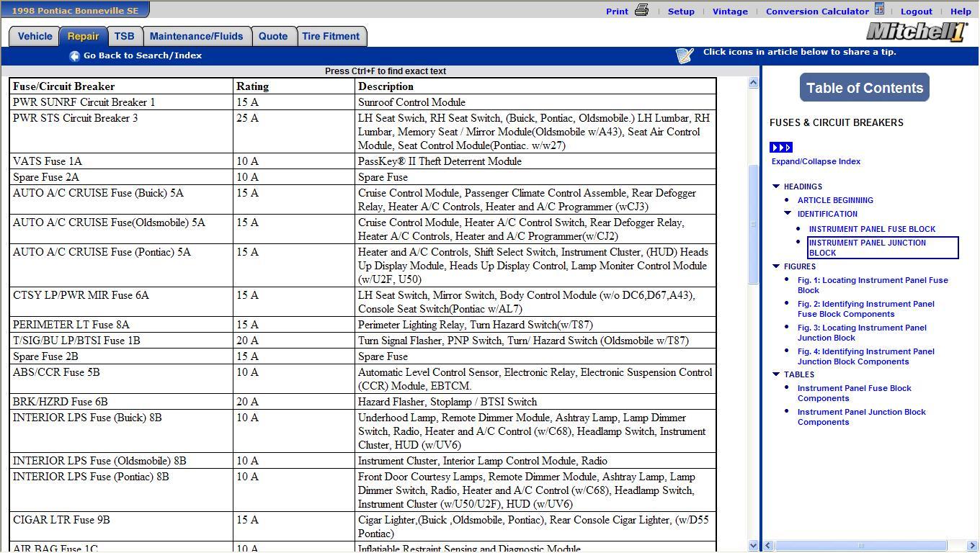980x553 pixels.
Task: Click the Vintage link
Action: (x=730, y=12)
